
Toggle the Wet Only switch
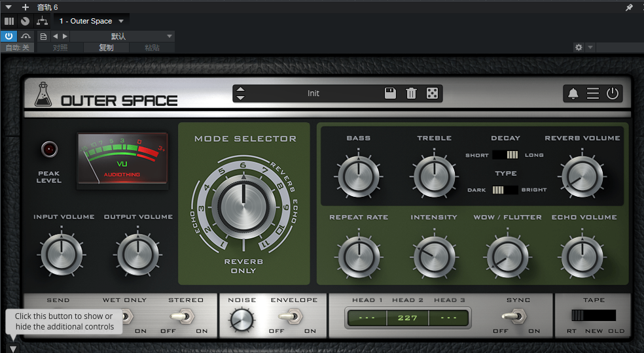click(127, 316)
